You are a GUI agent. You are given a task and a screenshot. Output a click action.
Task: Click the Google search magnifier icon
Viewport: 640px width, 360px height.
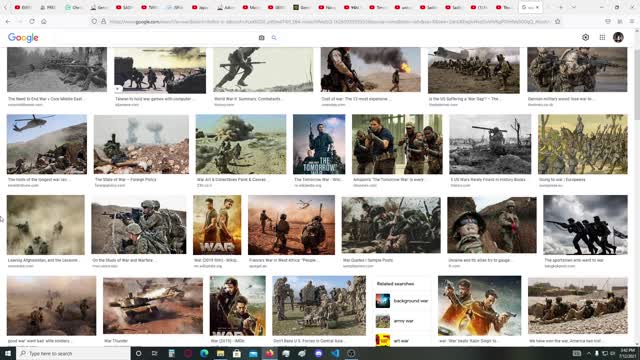coord(274,38)
